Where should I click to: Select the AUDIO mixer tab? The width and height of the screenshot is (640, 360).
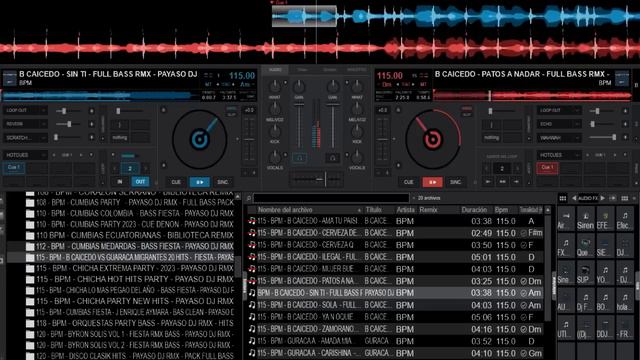pos(275,70)
